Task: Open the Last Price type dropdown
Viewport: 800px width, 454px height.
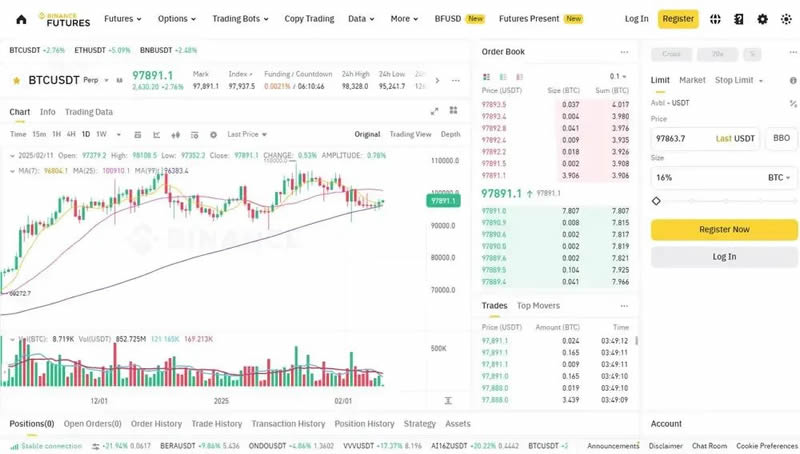Action: [x=247, y=134]
